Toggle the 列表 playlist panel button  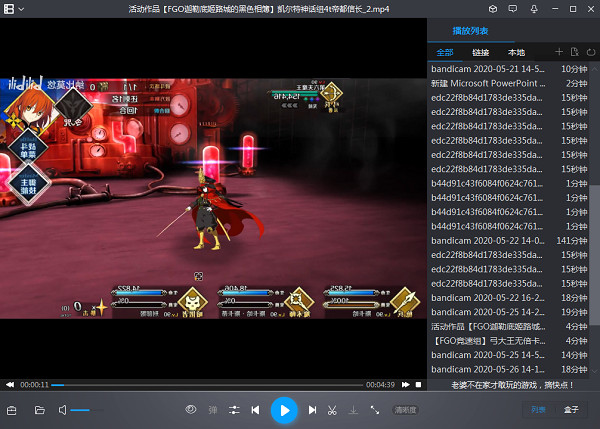tap(538, 410)
